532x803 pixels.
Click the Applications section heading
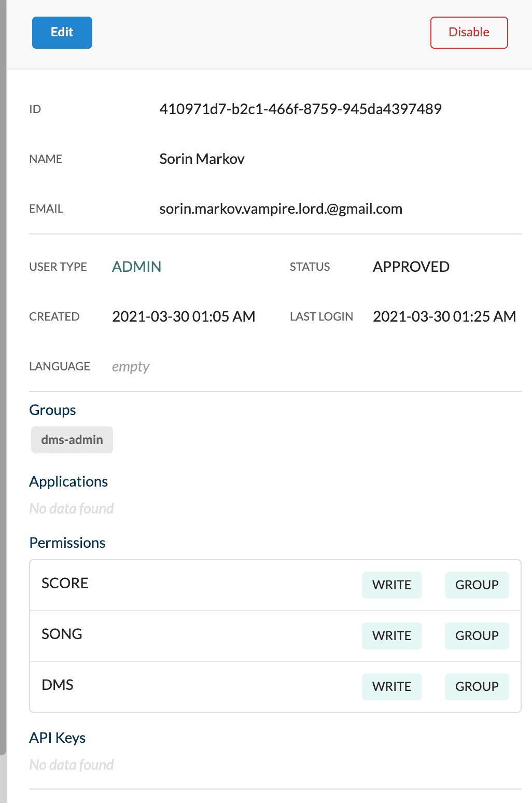pyautogui.click(x=68, y=481)
